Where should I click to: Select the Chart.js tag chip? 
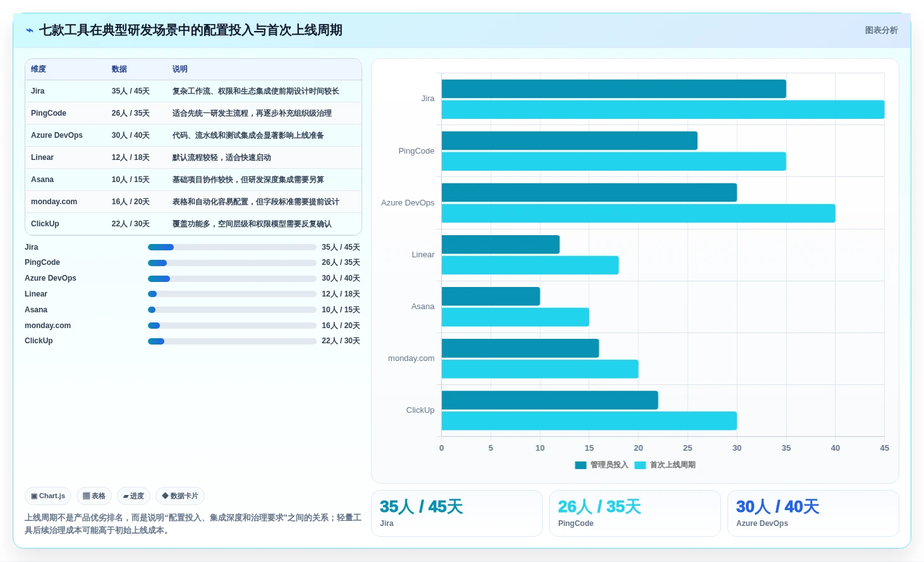(48, 496)
